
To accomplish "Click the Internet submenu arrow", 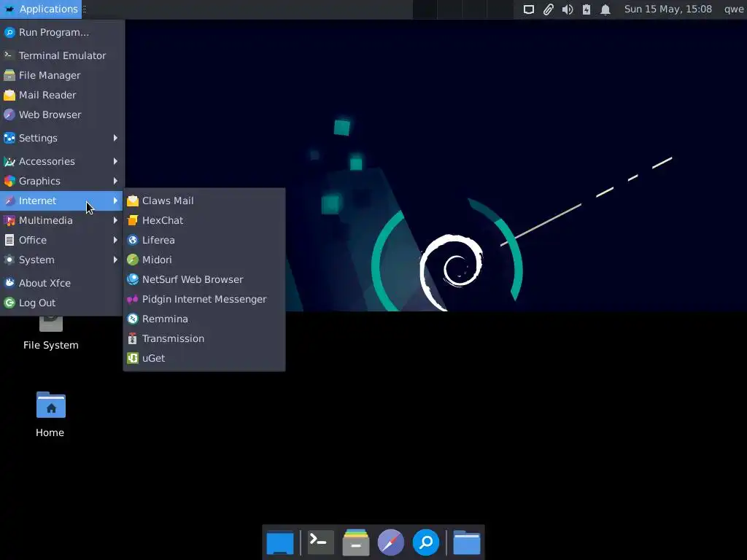I will (115, 201).
